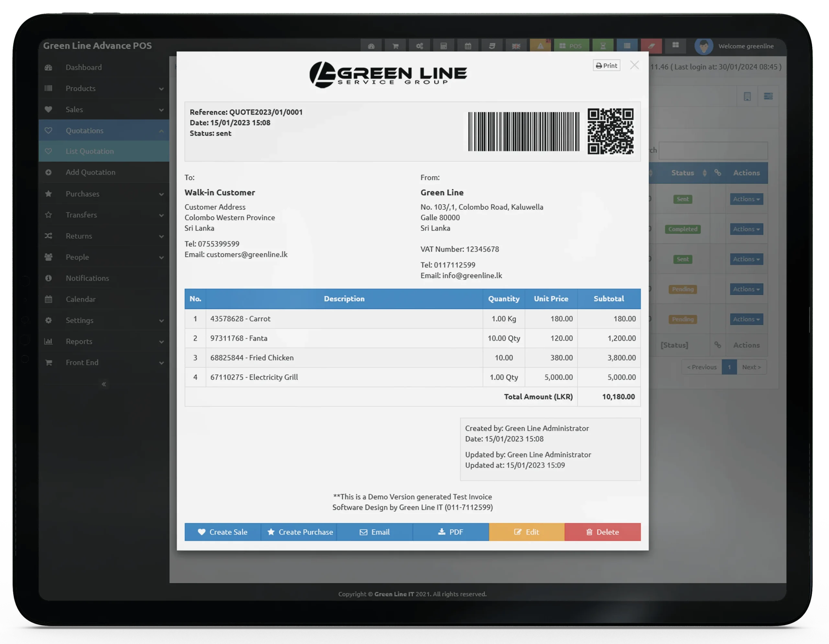The image size is (829, 644).
Task: Click the red eraser icon in toolbar
Action: click(651, 46)
